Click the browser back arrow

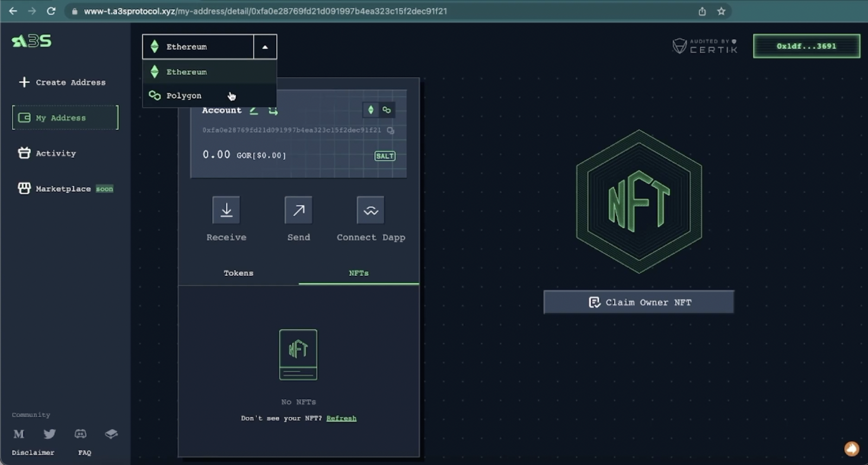point(13,11)
